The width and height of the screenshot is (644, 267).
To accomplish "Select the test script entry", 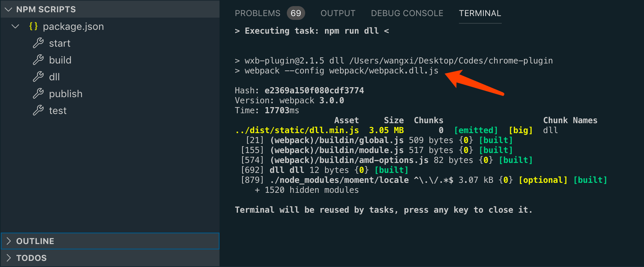I will [x=58, y=111].
